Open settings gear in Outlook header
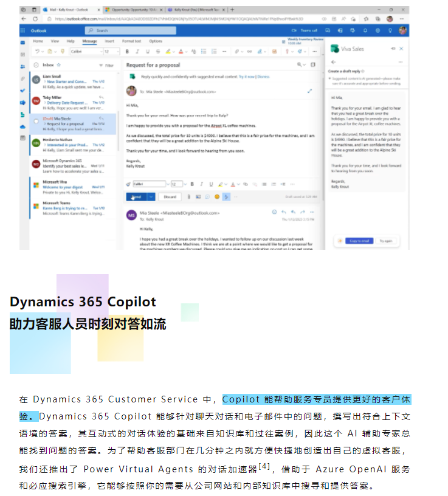The width and height of the screenshot is (448, 496). click(x=377, y=30)
